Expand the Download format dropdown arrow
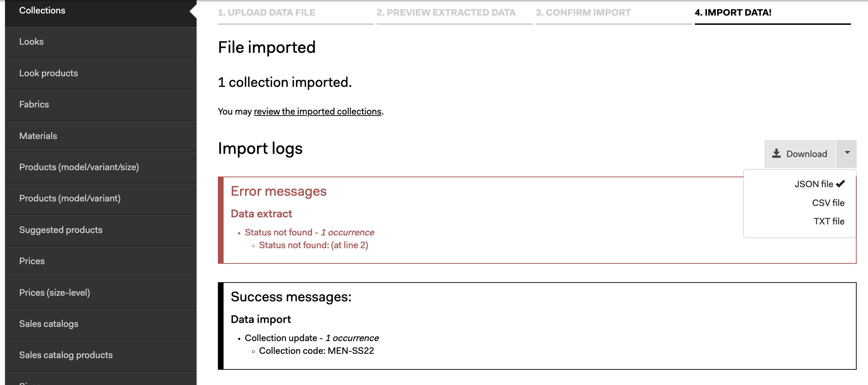 (847, 154)
